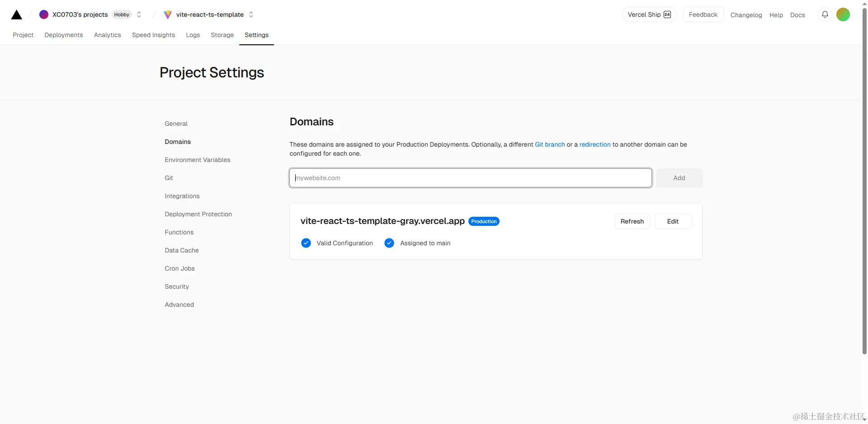This screenshot has width=868, height=424.
Task: Click the Assigned to main check icon
Action: point(389,243)
